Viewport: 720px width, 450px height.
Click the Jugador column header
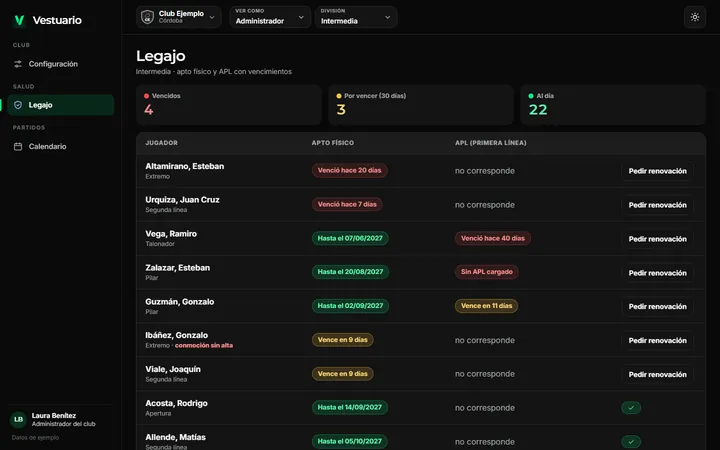(x=162, y=143)
